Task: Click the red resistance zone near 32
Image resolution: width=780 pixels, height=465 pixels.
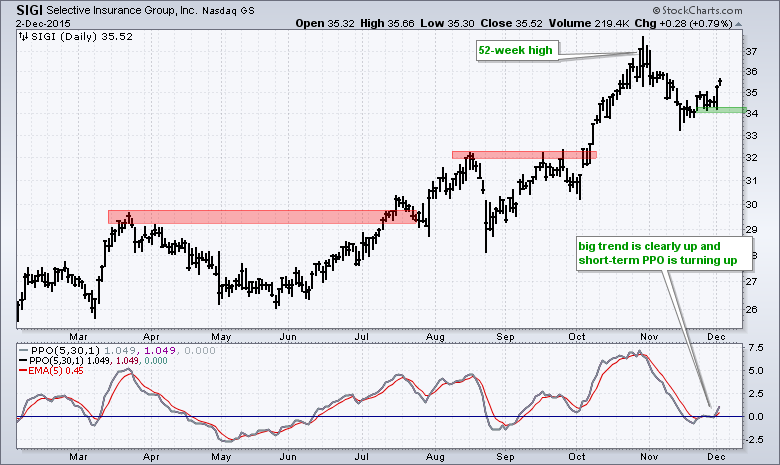Action: click(524, 155)
